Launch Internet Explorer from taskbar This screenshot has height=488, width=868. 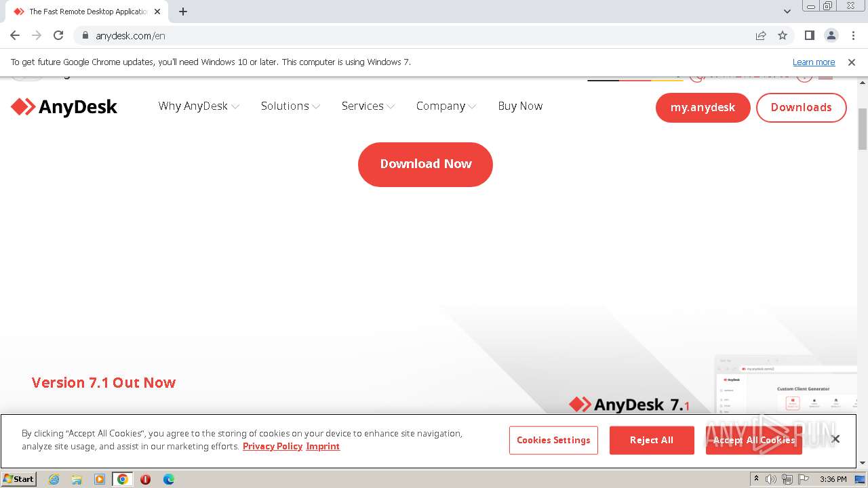tap(54, 479)
